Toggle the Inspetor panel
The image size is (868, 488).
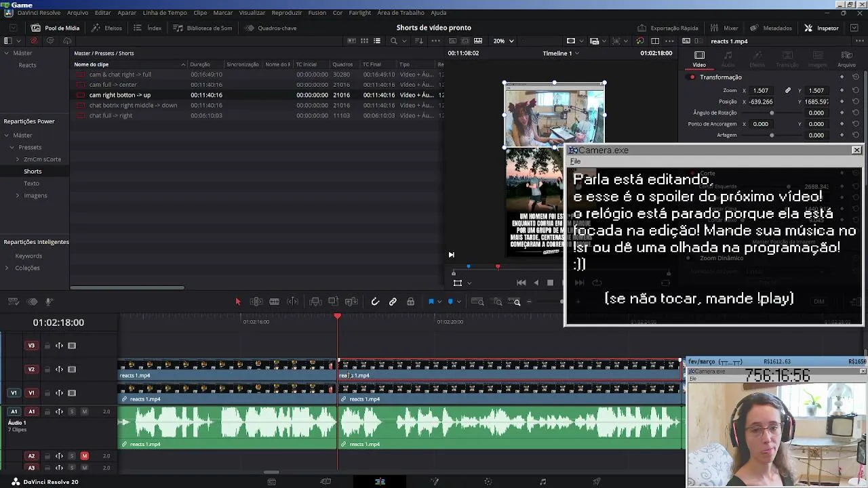pos(821,28)
